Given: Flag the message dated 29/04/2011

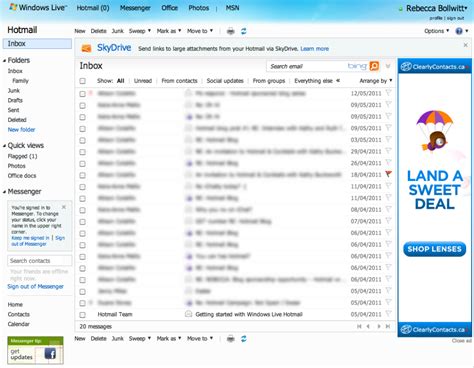Looking at the screenshot, I should click(x=388, y=151).
